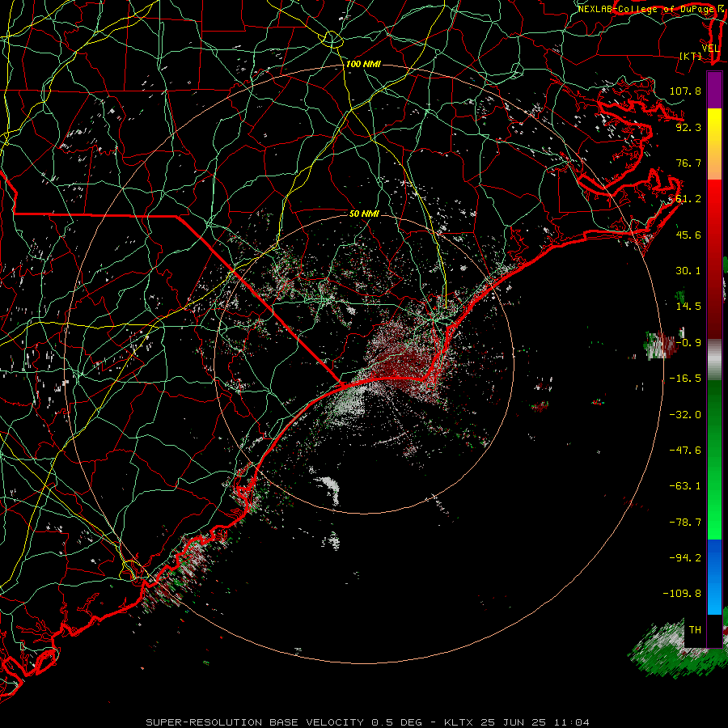This screenshot has width=728, height=728.
Task: Select the -94.2 velocity scale value
Action: 685,558
